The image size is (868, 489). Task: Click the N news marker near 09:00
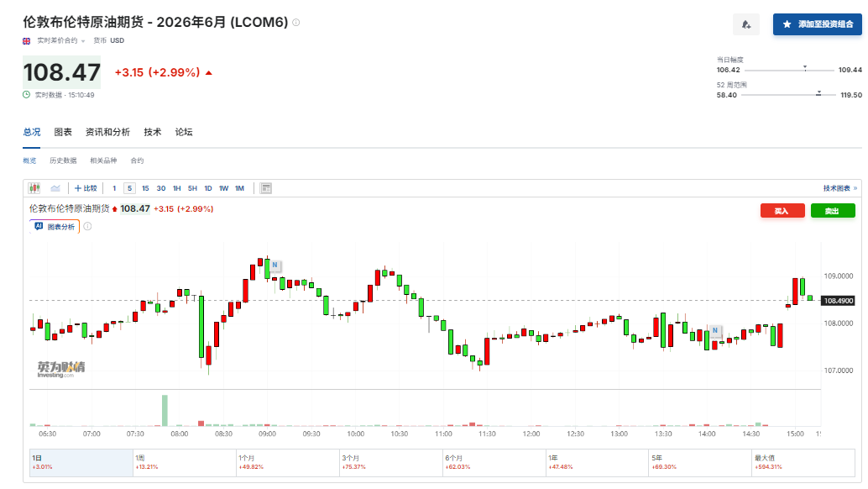pos(275,265)
